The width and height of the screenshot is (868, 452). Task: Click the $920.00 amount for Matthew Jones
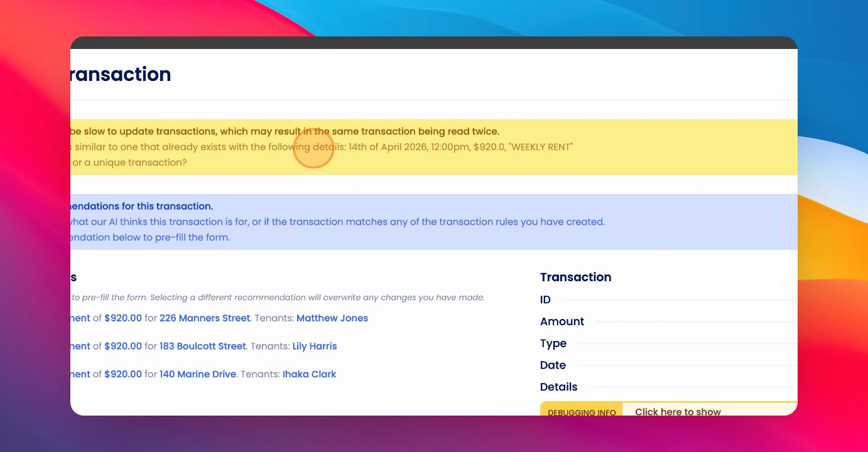click(x=123, y=318)
